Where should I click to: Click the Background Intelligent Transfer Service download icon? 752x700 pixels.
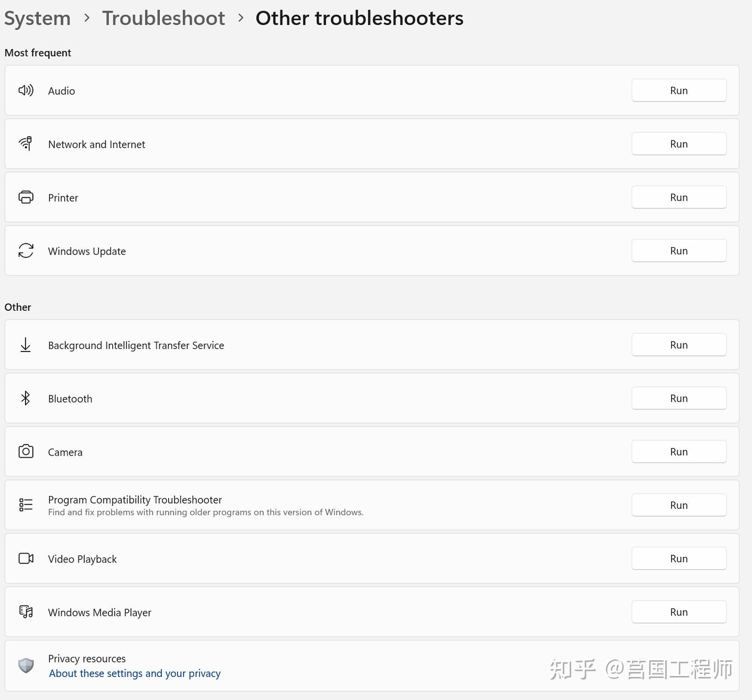[26, 345]
